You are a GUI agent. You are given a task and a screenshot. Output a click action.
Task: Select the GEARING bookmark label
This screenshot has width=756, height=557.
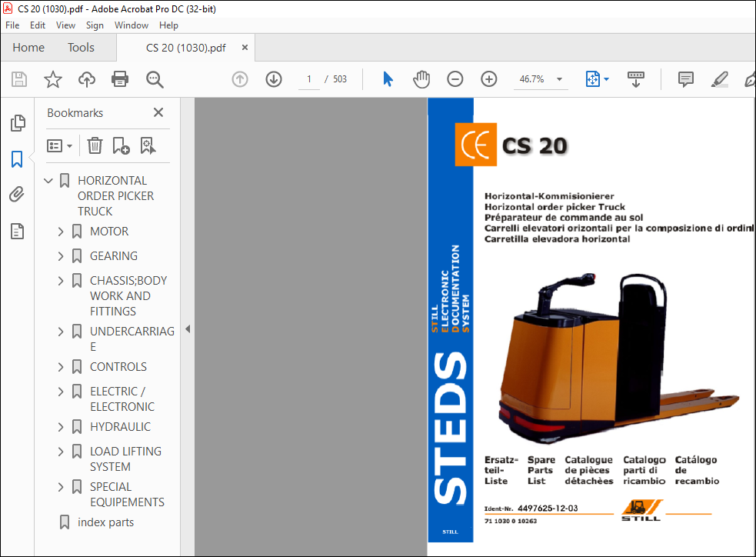[114, 256]
